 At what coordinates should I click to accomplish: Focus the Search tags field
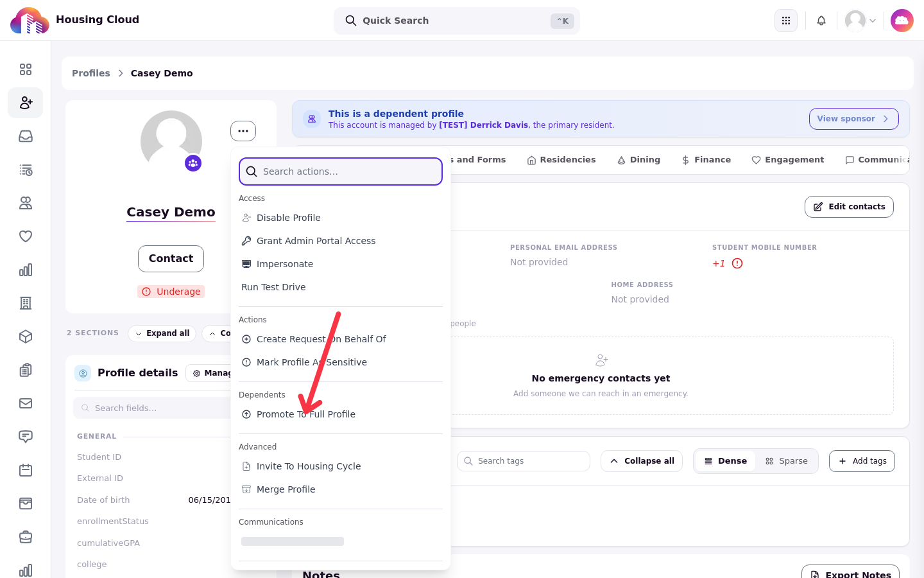pos(524,461)
